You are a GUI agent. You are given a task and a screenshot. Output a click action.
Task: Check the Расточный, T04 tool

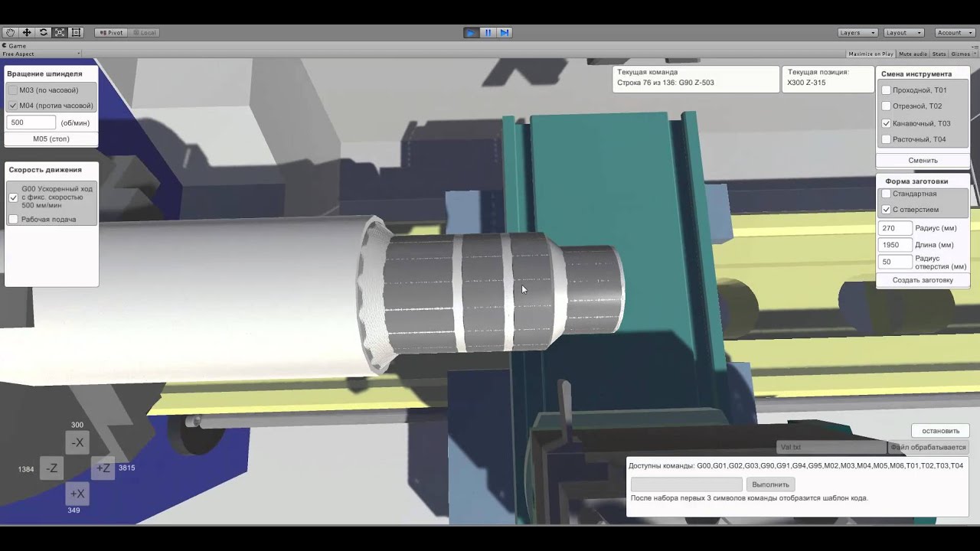point(887,139)
